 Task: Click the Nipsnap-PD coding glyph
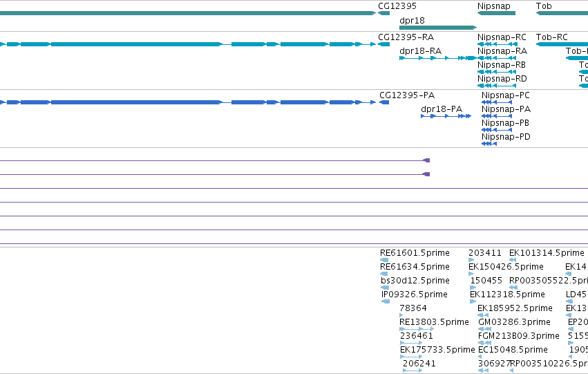(x=489, y=144)
